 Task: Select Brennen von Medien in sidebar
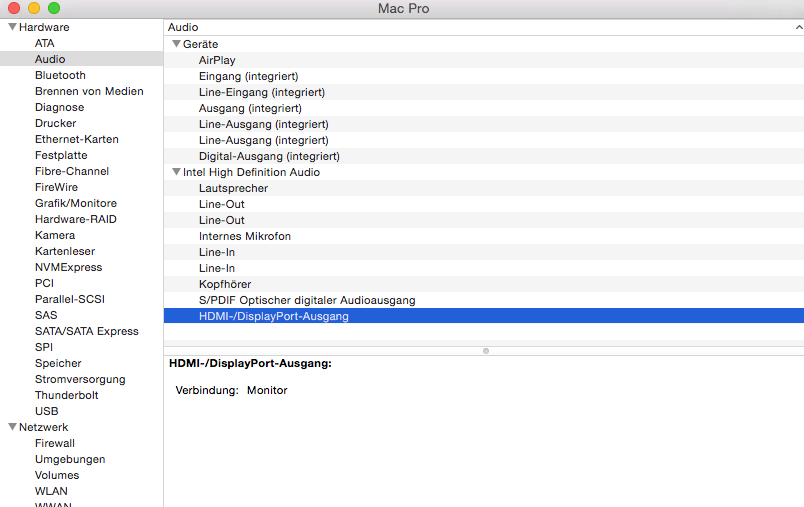tap(89, 91)
